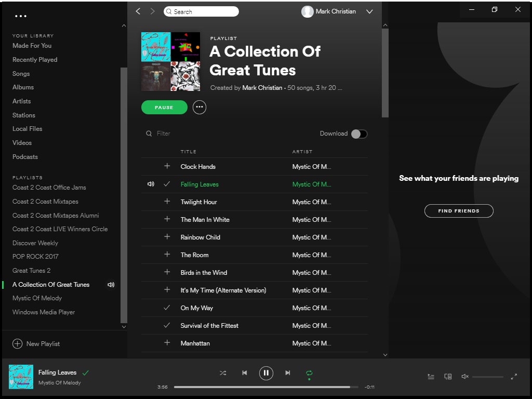Add It's My Time with plus icon
Screen dimensions: 532x399
[x=167, y=289]
